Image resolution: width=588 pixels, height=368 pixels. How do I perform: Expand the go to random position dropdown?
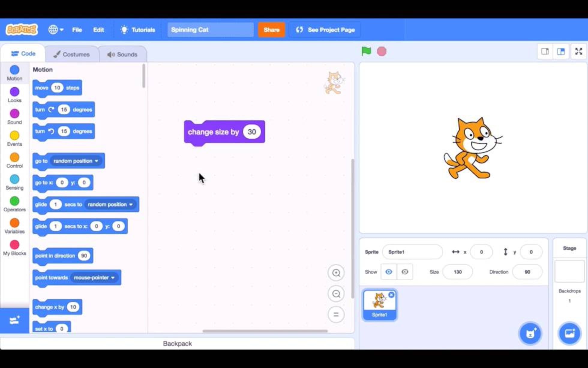point(97,161)
